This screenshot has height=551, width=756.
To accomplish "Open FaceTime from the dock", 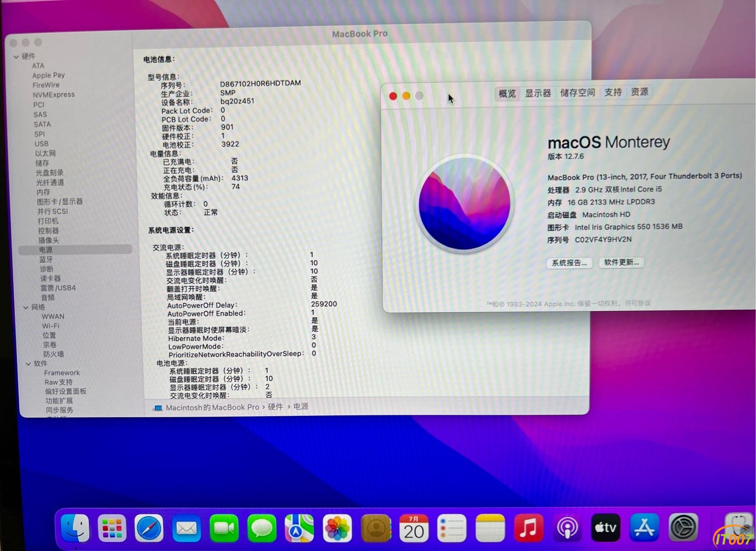I will [224, 528].
